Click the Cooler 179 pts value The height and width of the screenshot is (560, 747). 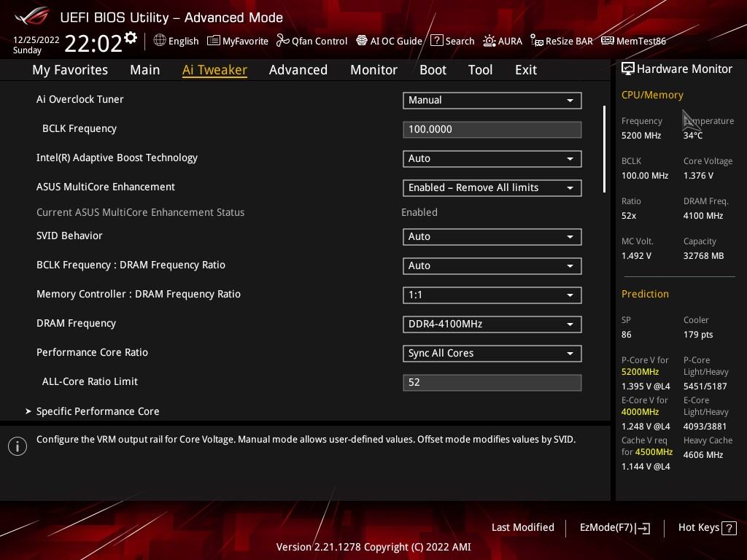(698, 334)
